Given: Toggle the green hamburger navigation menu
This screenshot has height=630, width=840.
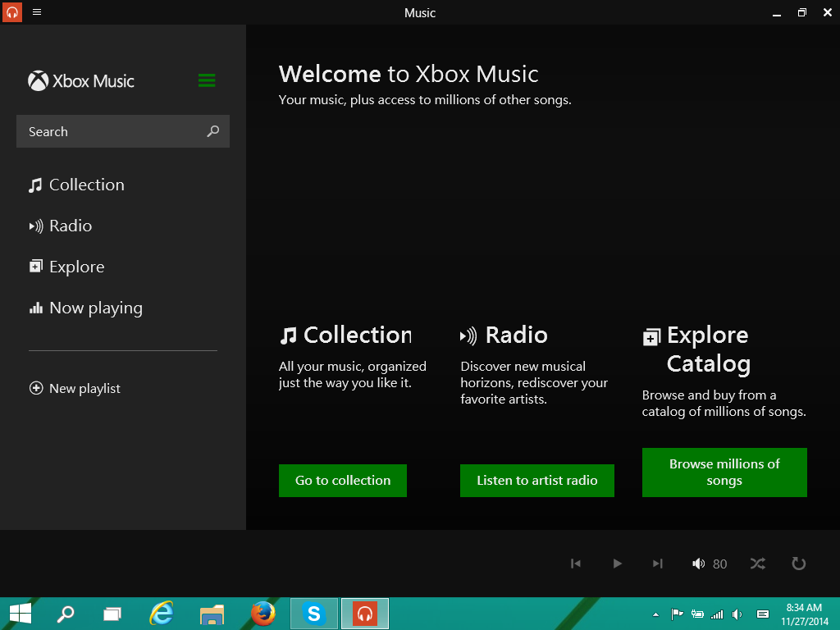Looking at the screenshot, I should [x=207, y=80].
